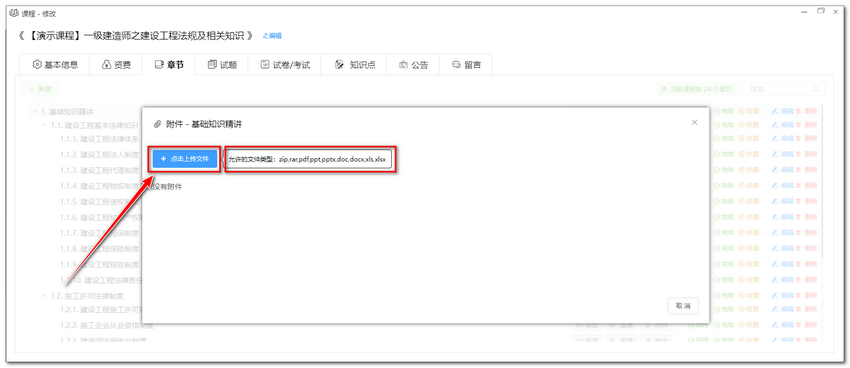Screen dimensions: 850x368
Task: Click the app icon in the title bar
Action: coord(15,13)
